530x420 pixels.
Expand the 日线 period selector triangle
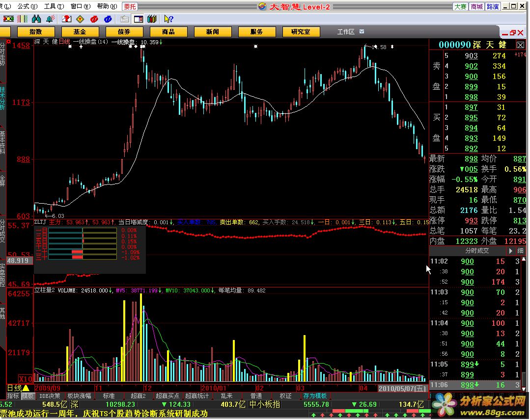pos(26,388)
